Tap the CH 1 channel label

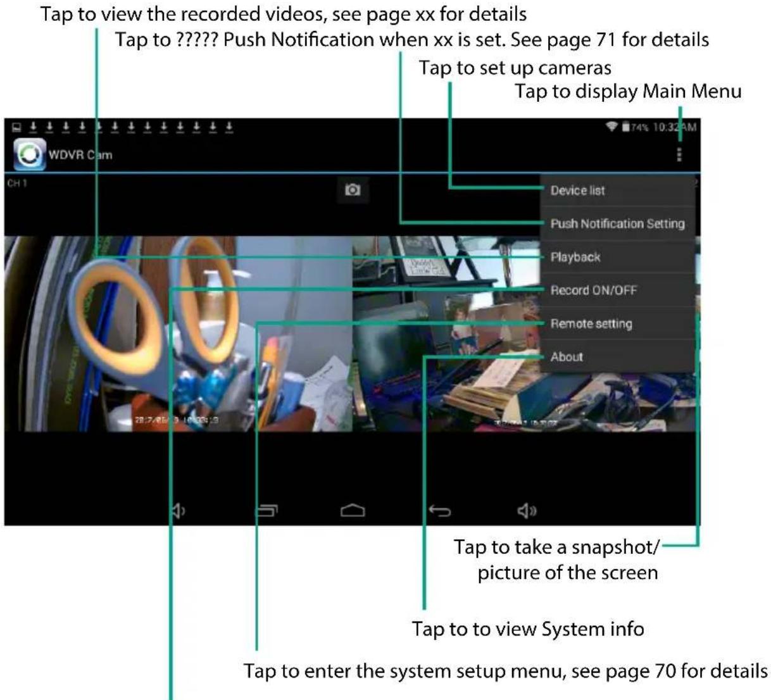16,184
